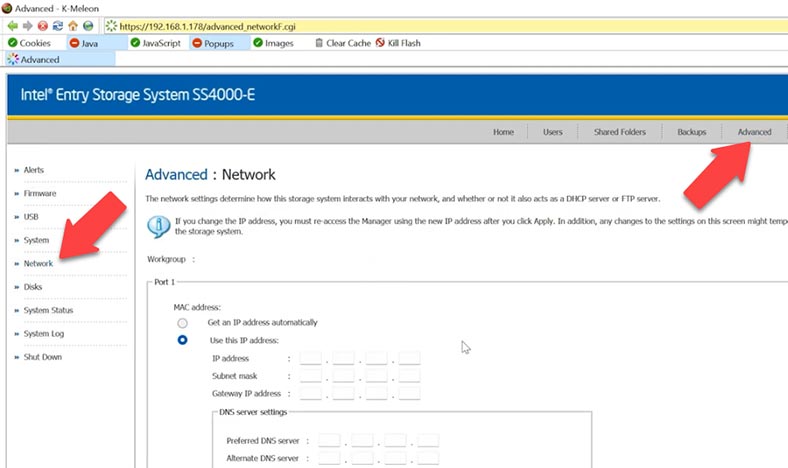
Task: Click the browser Back arrow
Action: click(x=13, y=26)
